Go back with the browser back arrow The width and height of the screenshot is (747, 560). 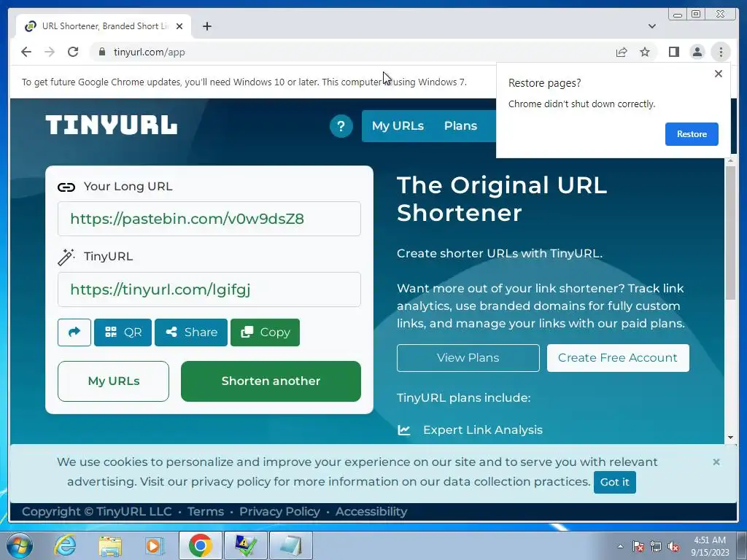tap(26, 52)
